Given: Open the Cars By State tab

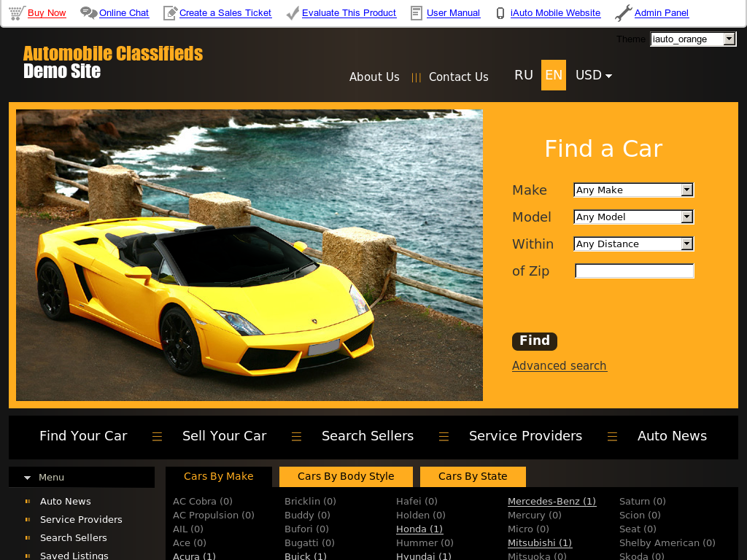Looking at the screenshot, I should (x=473, y=476).
